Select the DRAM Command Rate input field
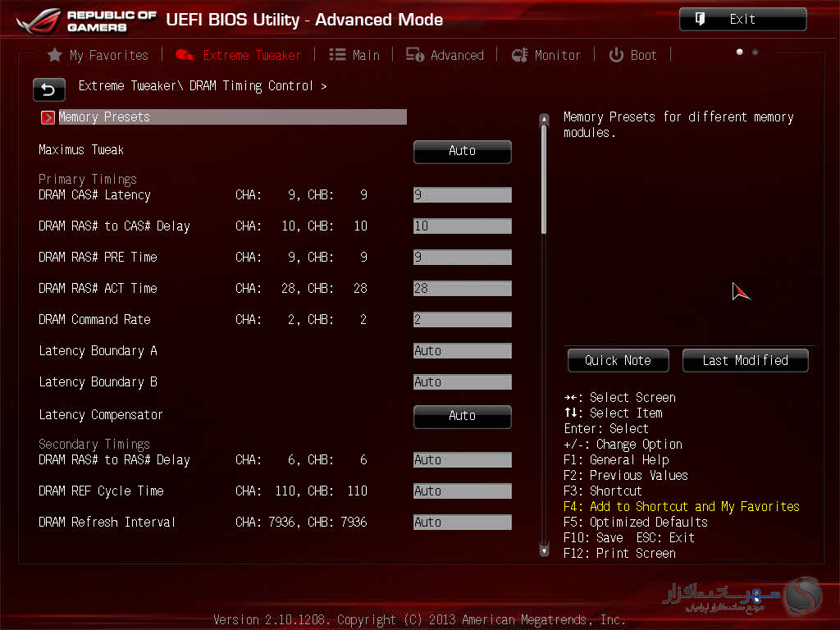Viewport: 840px width, 630px height. tap(462, 320)
